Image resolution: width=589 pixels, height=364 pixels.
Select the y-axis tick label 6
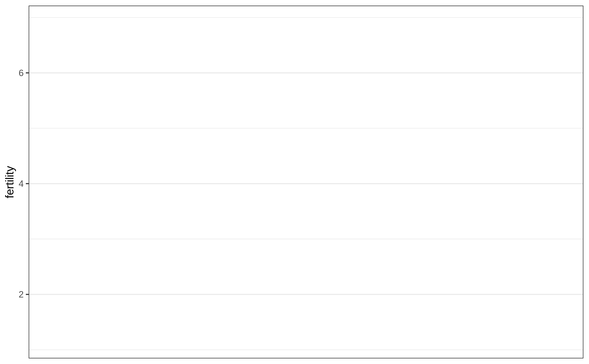click(x=21, y=73)
